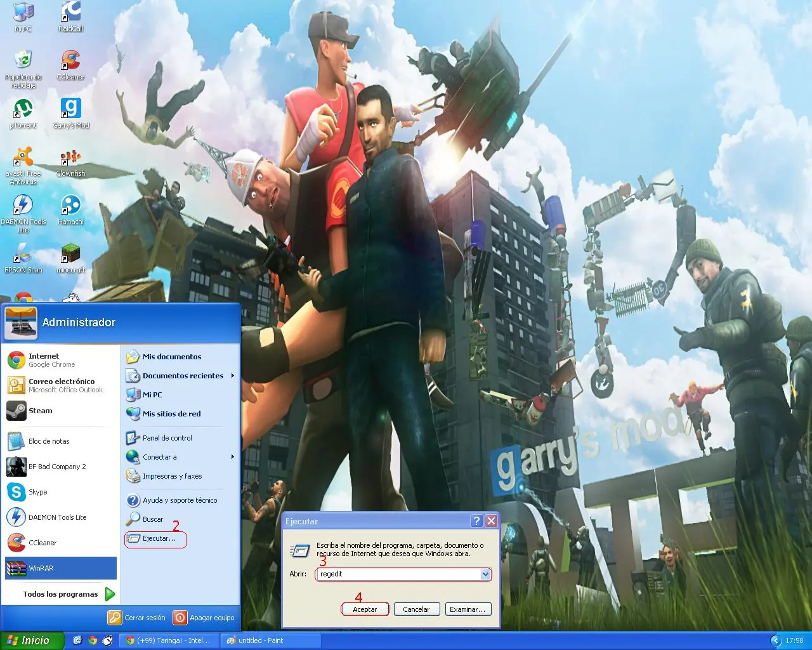Click the help question mark in Ejecutar dialog
812x650 pixels.
(x=477, y=521)
